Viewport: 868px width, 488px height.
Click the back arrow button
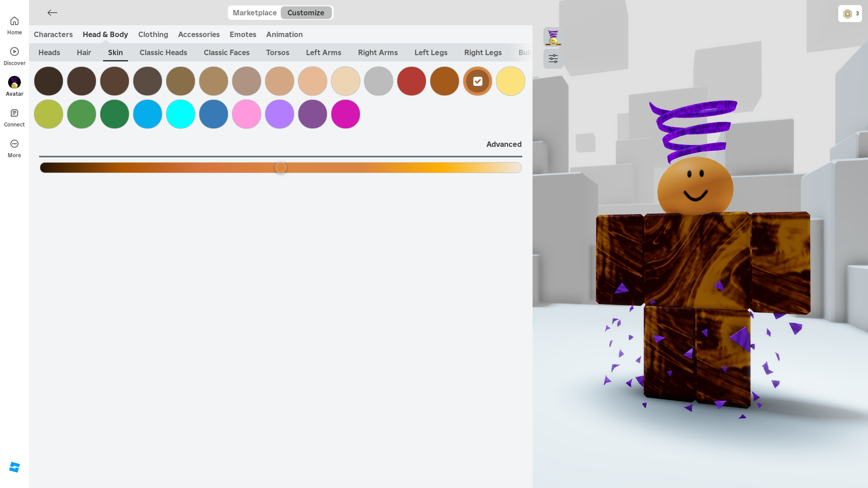click(x=52, y=13)
